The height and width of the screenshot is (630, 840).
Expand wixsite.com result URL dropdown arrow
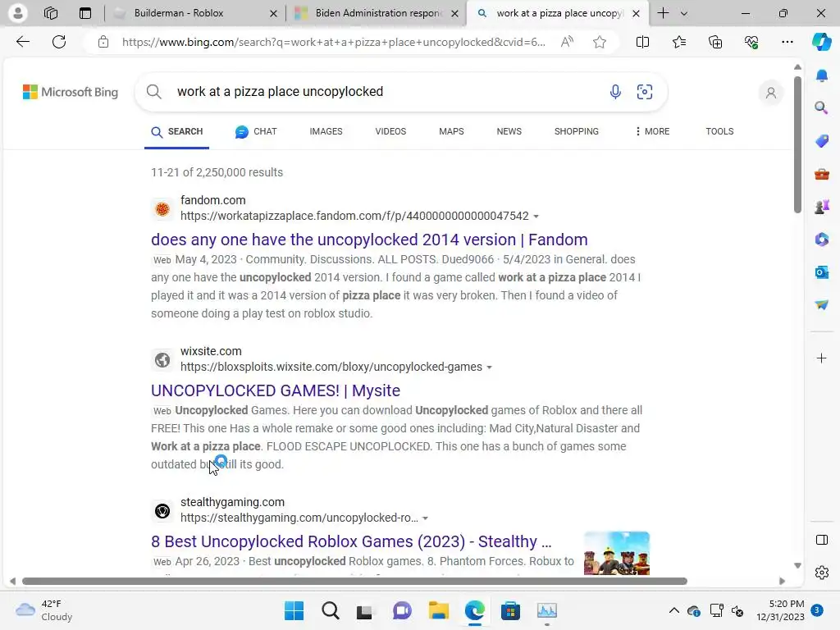point(489,367)
